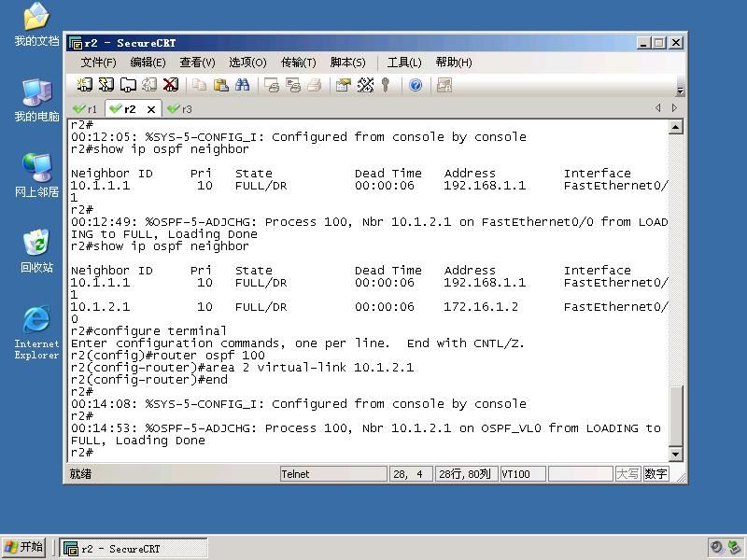747x560 pixels.
Task: Click the Keymap Editor icon
Action: tap(365, 85)
